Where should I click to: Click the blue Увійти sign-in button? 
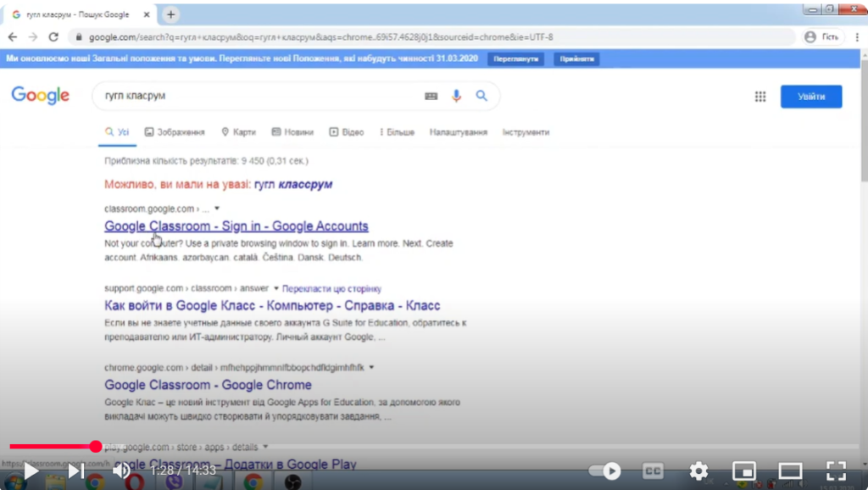(811, 97)
